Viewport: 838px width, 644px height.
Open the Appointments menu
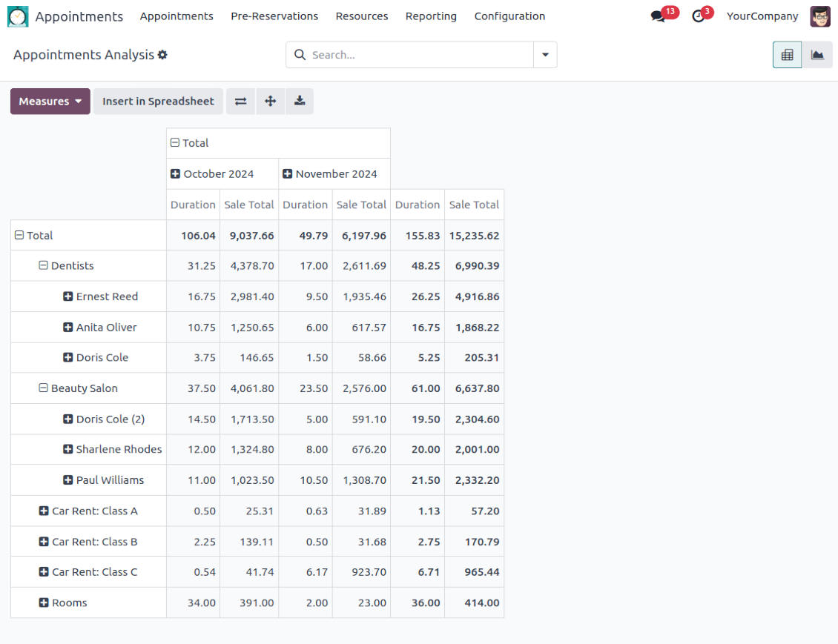(x=176, y=16)
